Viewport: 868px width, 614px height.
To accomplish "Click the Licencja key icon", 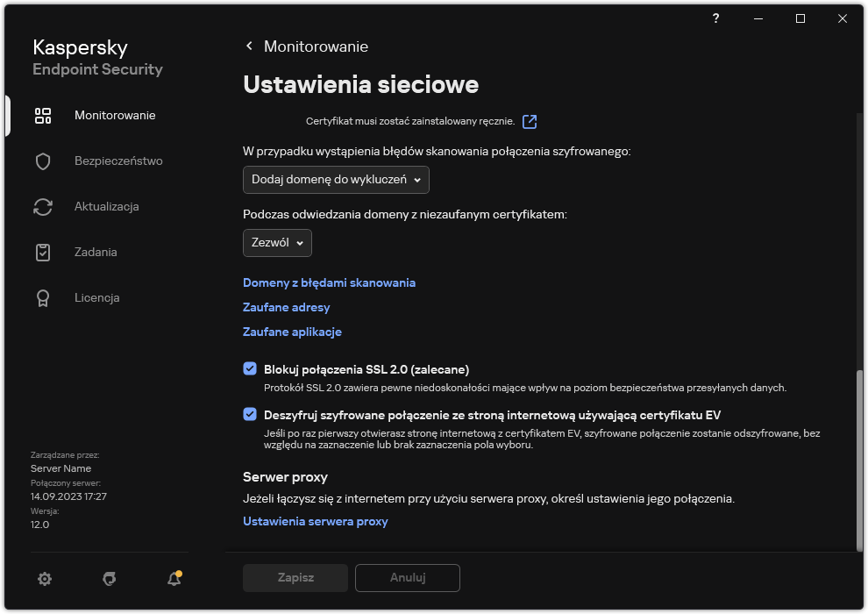I will [x=43, y=297].
